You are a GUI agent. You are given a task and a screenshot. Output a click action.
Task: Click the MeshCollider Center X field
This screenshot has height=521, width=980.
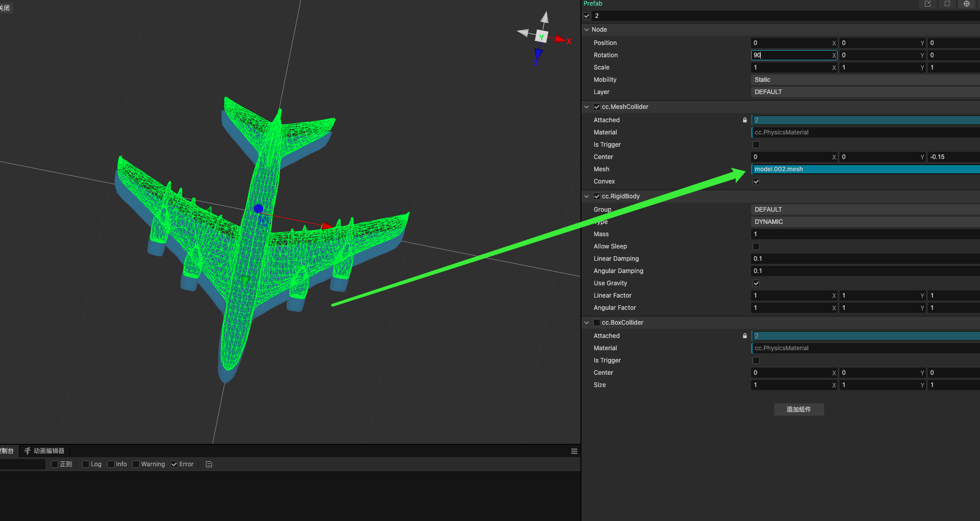tap(794, 157)
